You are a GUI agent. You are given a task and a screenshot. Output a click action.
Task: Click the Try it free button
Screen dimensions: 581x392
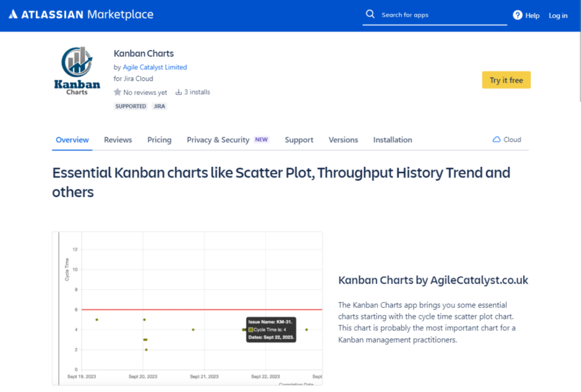tap(506, 80)
